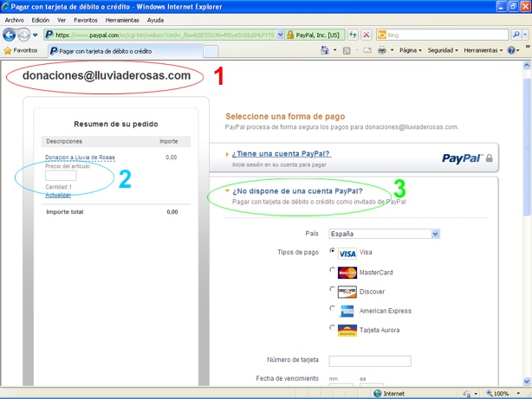Click the MasterCard card logo
Image resolution: width=532 pixels, height=399 pixels.
pyautogui.click(x=347, y=273)
